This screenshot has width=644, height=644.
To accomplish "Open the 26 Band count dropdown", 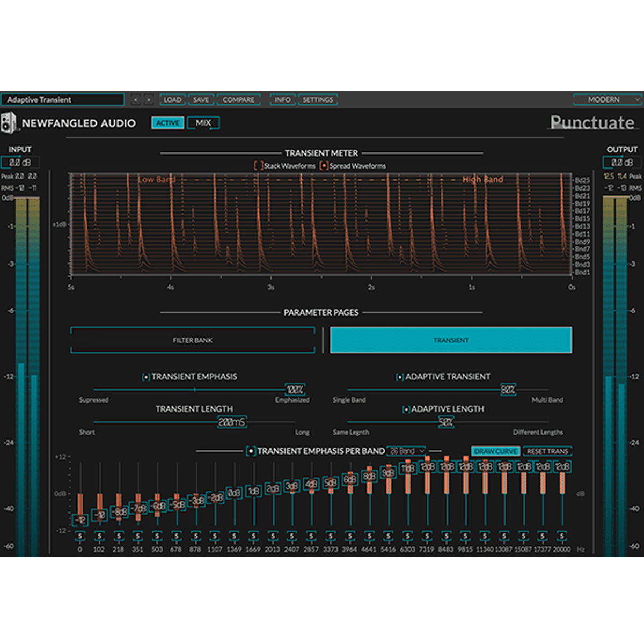I will point(406,451).
